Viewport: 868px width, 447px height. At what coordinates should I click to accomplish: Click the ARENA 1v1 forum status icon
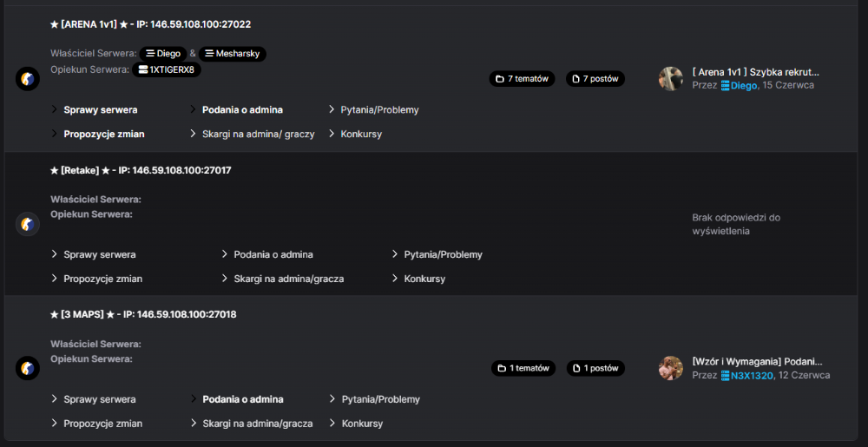point(28,79)
